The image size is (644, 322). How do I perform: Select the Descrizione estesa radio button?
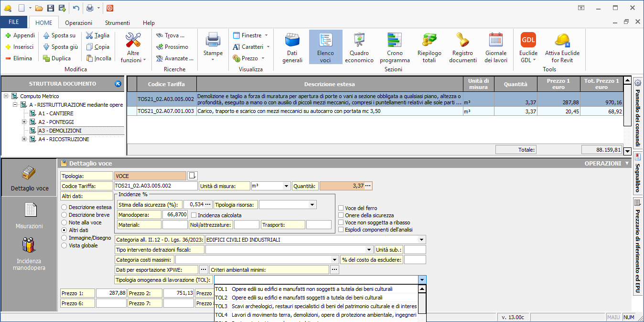click(x=64, y=207)
